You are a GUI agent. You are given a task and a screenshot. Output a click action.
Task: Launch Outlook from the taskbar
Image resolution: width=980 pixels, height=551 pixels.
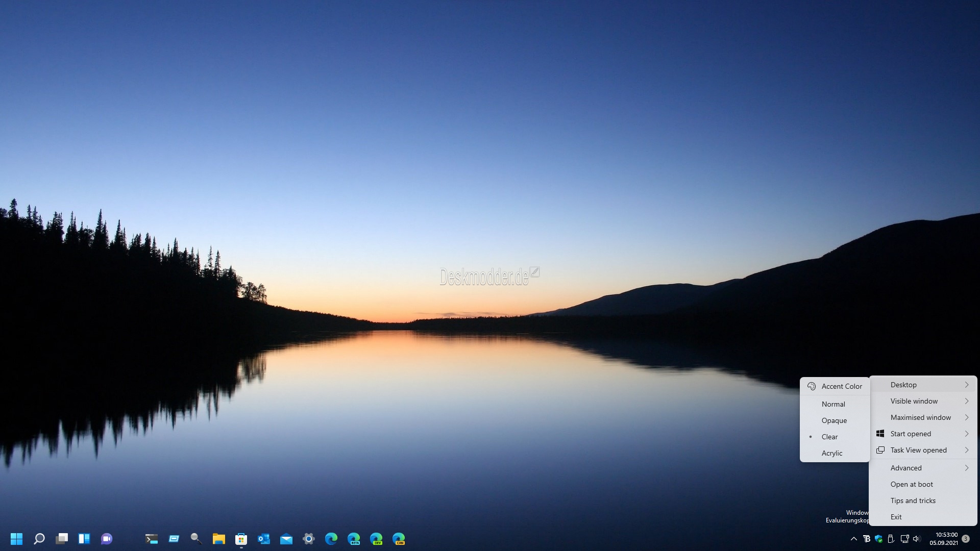264,539
